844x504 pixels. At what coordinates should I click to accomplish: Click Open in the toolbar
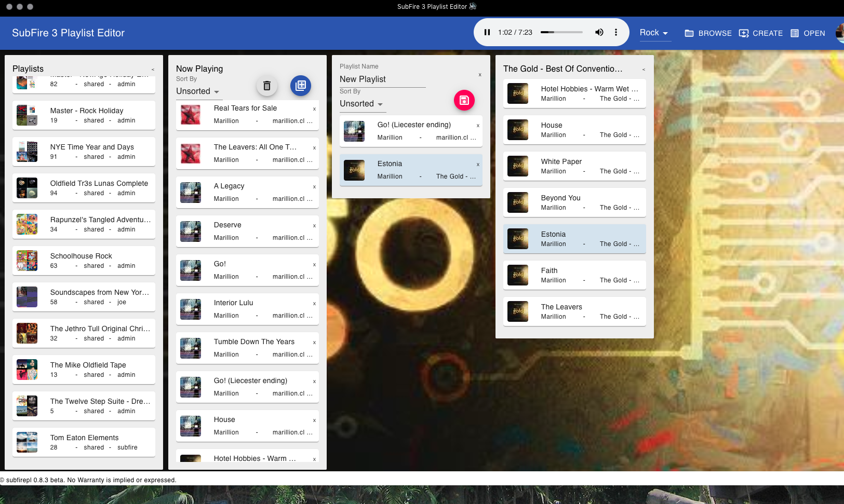point(808,33)
